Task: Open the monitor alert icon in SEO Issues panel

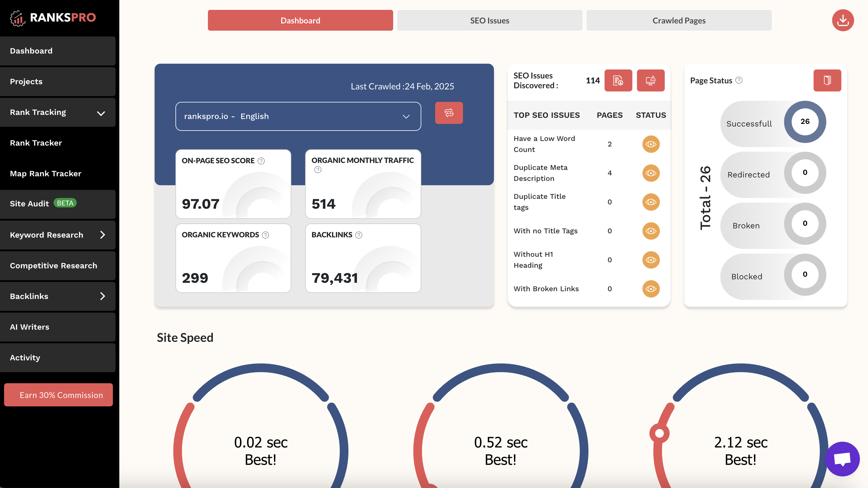Action: pyautogui.click(x=650, y=80)
